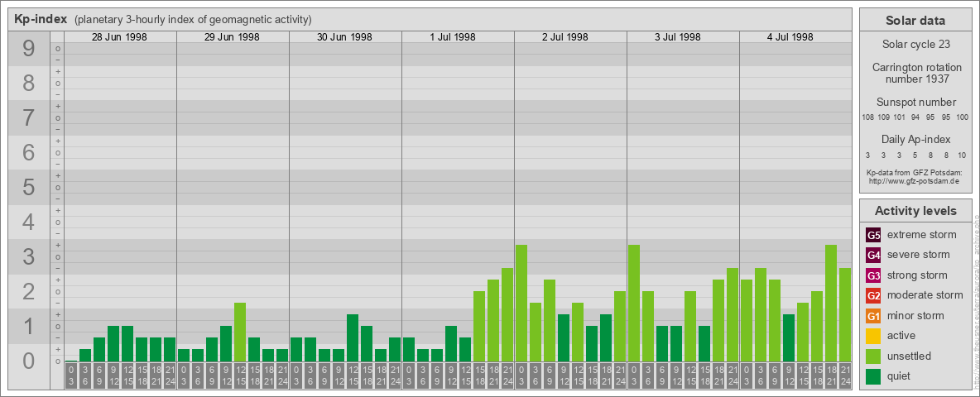Click sunspot value 100
980x397 pixels.
pyautogui.click(x=963, y=117)
